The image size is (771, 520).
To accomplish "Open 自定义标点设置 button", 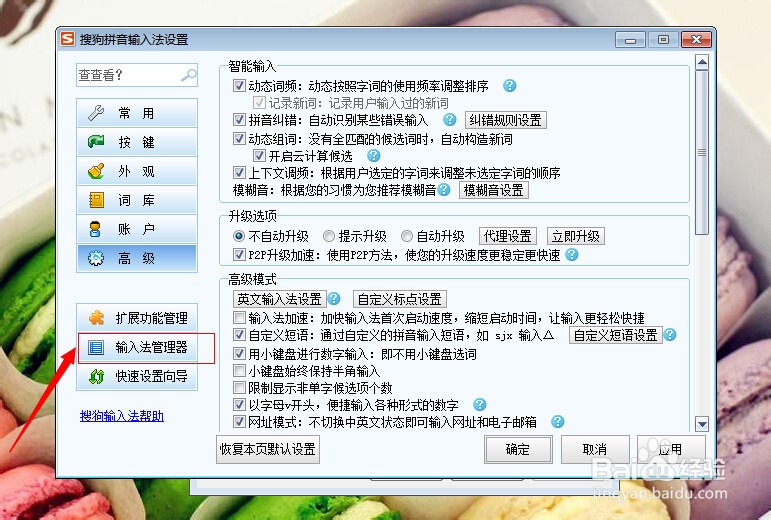I will pos(400,299).
